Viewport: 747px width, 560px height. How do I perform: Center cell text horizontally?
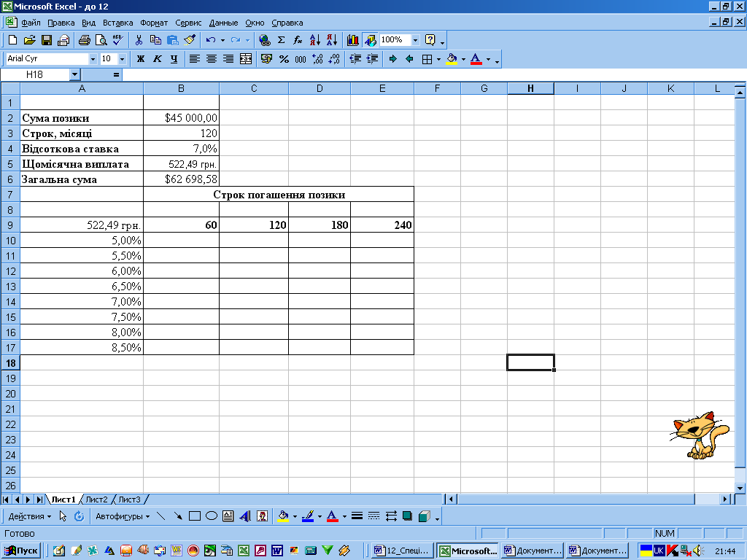pyautogui.click(x=212, y=59)
